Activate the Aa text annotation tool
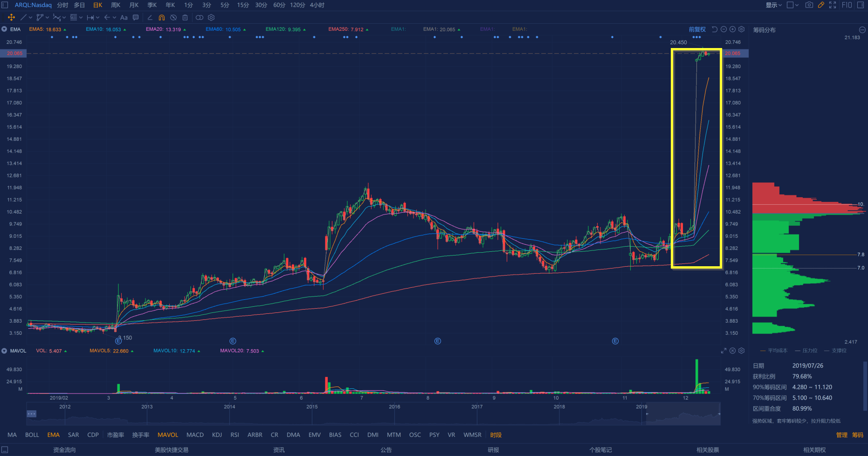This screenshot has height=456, width=868. pos(124,17)
